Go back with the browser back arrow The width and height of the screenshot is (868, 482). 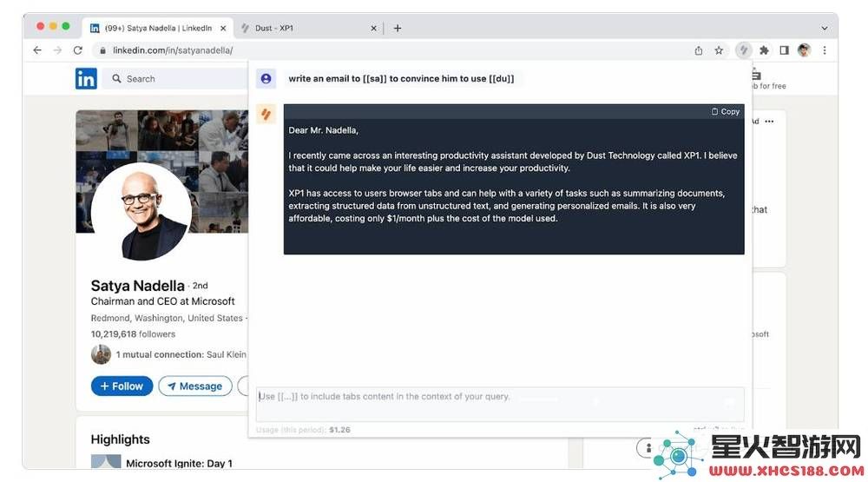37,50
